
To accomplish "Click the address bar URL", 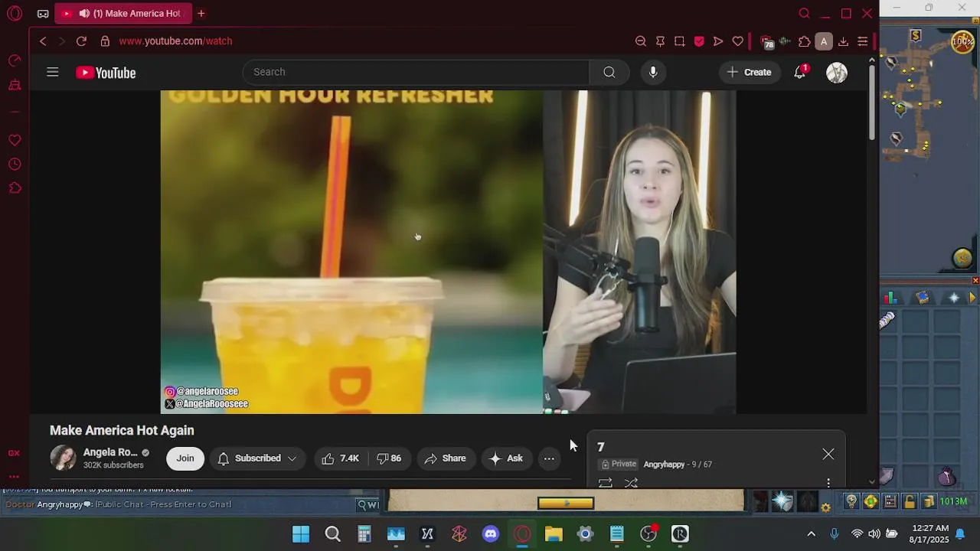I will 175,41.
